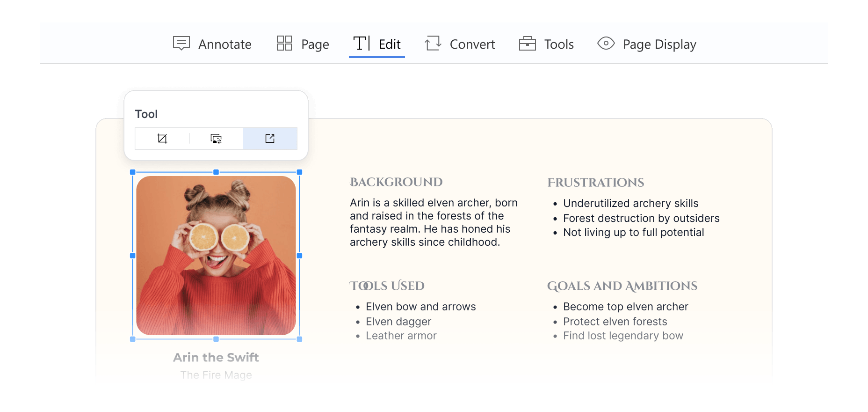
Task: Click the Page Display eye icon
Action: pos(606,44)
